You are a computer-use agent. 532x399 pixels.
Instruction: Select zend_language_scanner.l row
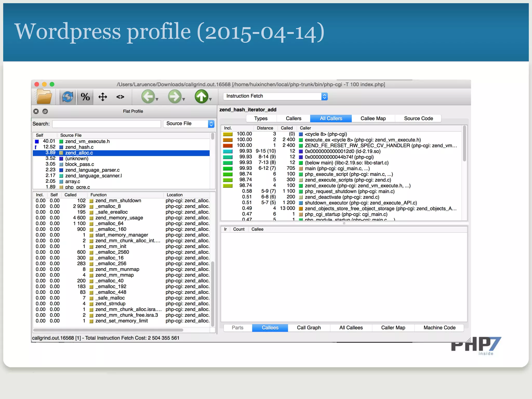point(121,176)
